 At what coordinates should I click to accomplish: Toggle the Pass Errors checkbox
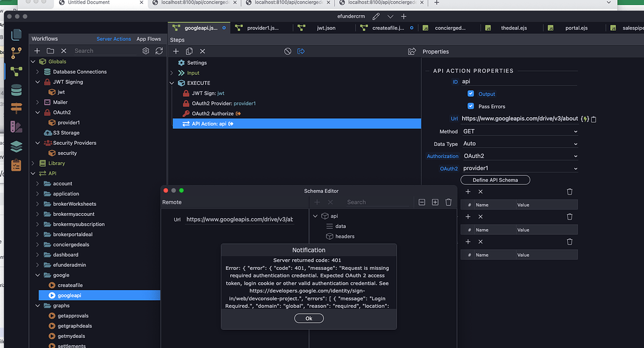471,106
